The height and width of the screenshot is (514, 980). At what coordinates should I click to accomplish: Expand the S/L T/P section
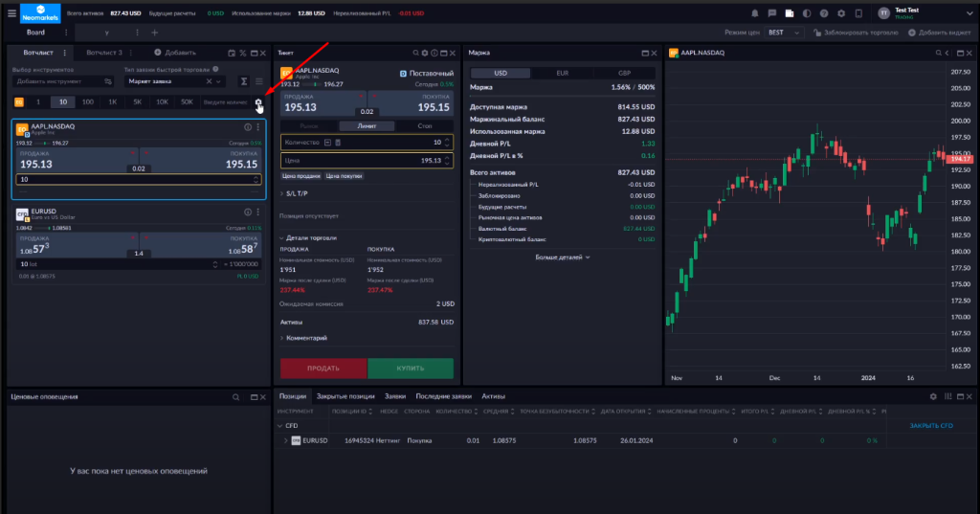(x=294, y=194)
